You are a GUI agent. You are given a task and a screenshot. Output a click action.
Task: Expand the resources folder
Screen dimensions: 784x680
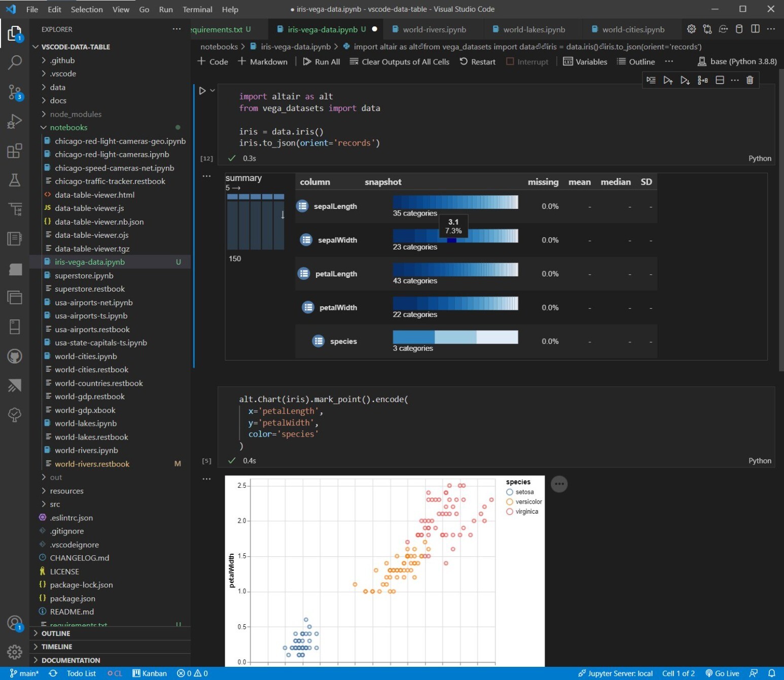click(x=66, y=491)
